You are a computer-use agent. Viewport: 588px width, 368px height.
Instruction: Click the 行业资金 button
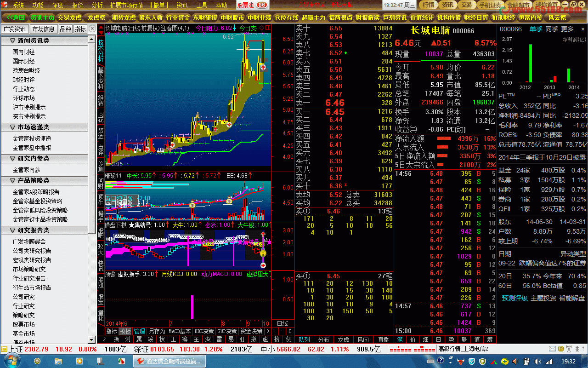click(x=178, y=17)
